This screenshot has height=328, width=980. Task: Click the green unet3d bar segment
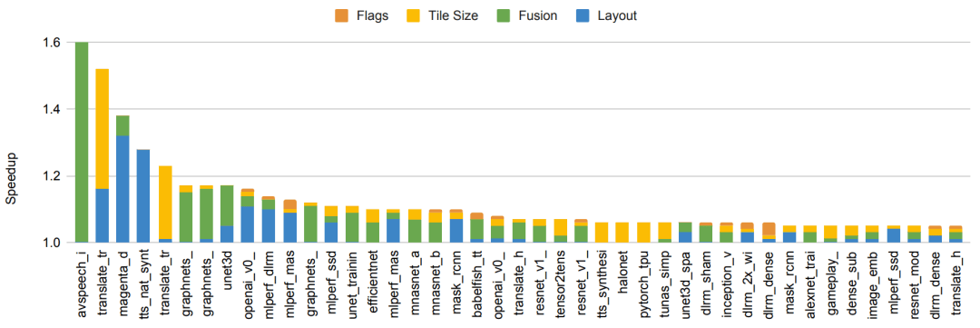point(227,205)
